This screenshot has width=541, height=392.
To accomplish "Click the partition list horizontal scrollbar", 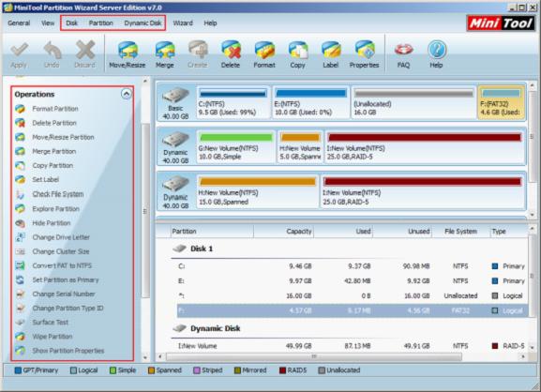I will (x=313, y=356).
